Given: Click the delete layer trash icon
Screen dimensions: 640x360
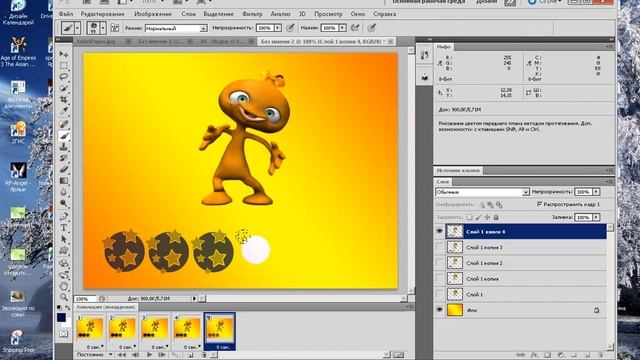Looking at the screenshot, I should (600, 355).
